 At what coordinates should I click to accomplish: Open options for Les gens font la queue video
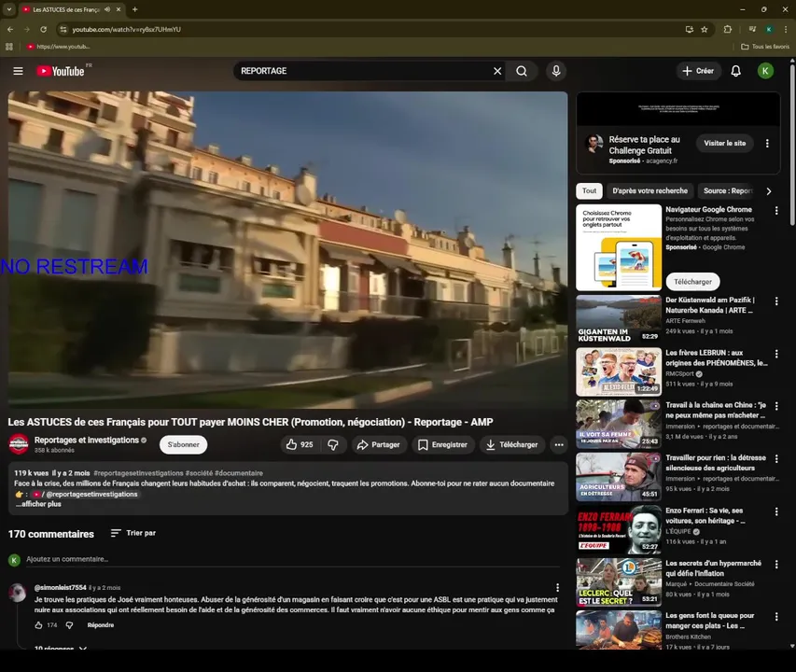tap(776, 617)
